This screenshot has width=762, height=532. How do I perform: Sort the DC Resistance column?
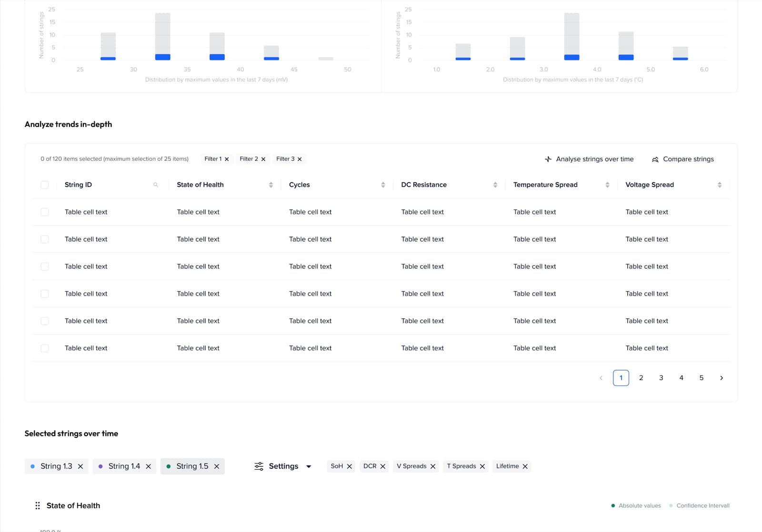coord(495,185)
